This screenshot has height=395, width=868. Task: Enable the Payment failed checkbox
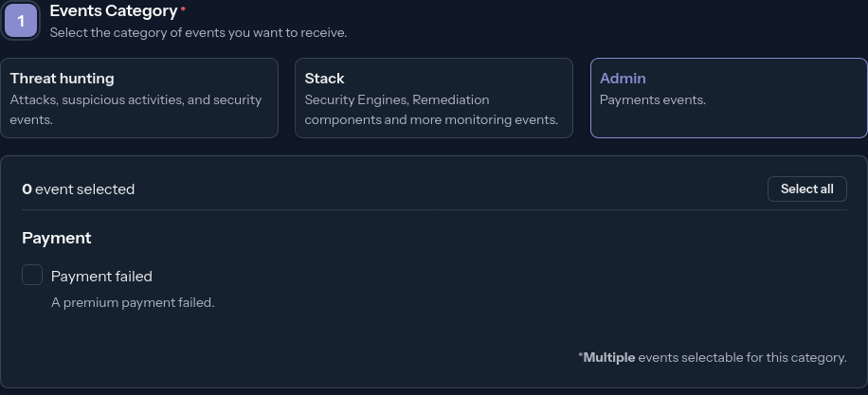tap(32, 276)
